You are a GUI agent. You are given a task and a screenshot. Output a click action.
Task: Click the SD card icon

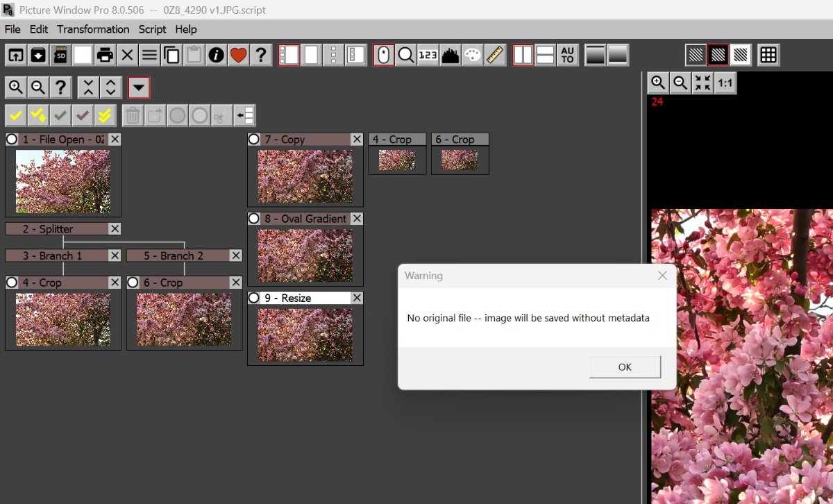pyautogui.click(x=60, y=56)
